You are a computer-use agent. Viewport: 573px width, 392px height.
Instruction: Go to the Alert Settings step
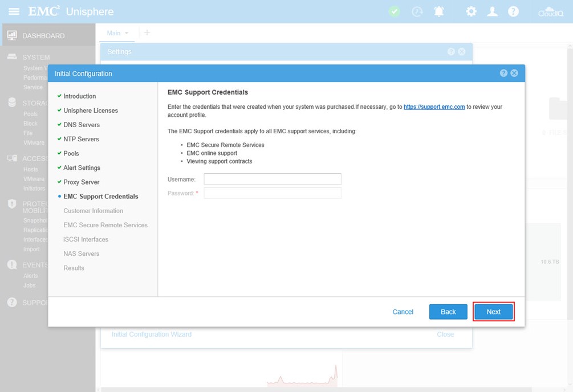tap(82, 168)
